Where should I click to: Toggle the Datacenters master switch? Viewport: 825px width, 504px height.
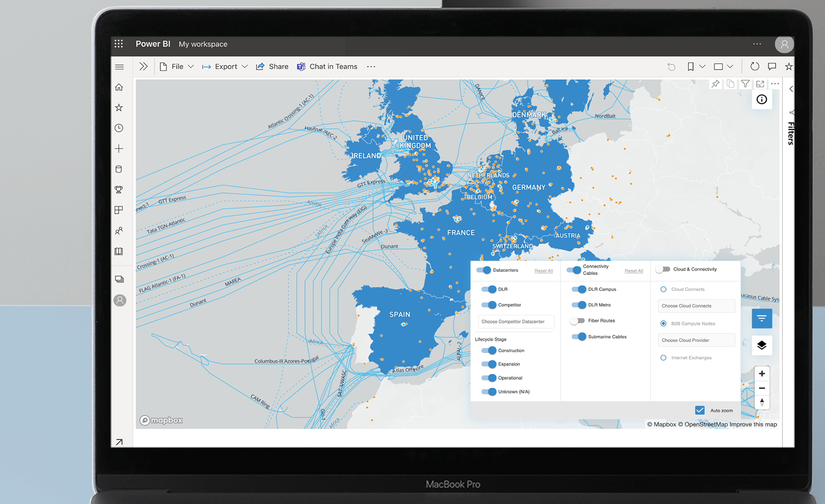point(484,270)
